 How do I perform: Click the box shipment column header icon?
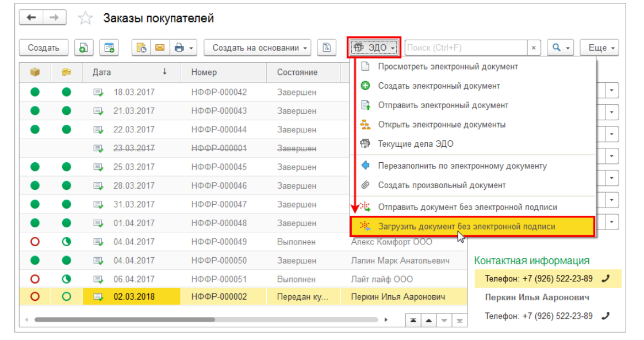click(x=35, y=72)
